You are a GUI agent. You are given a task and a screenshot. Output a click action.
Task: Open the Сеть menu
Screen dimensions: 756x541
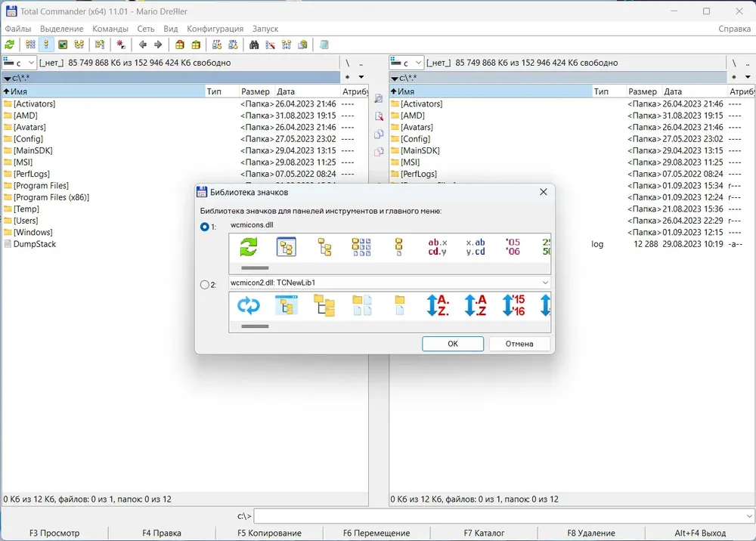point(146,29)
